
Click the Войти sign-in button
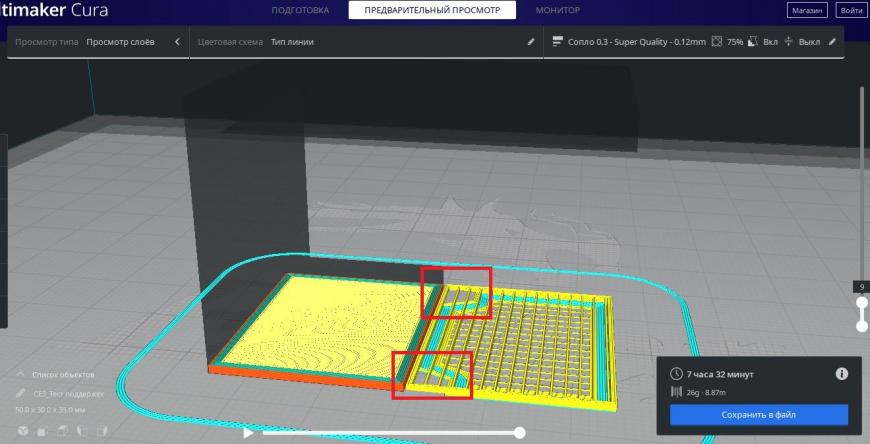[851, 10]
